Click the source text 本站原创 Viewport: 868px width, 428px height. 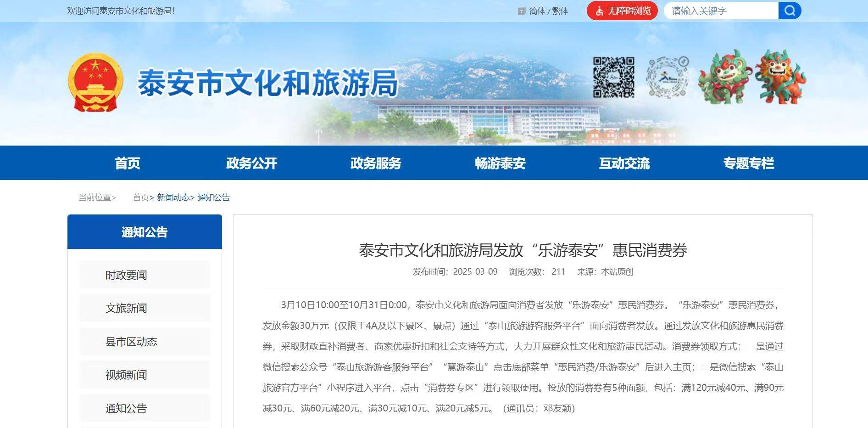(x=617, y=271)
